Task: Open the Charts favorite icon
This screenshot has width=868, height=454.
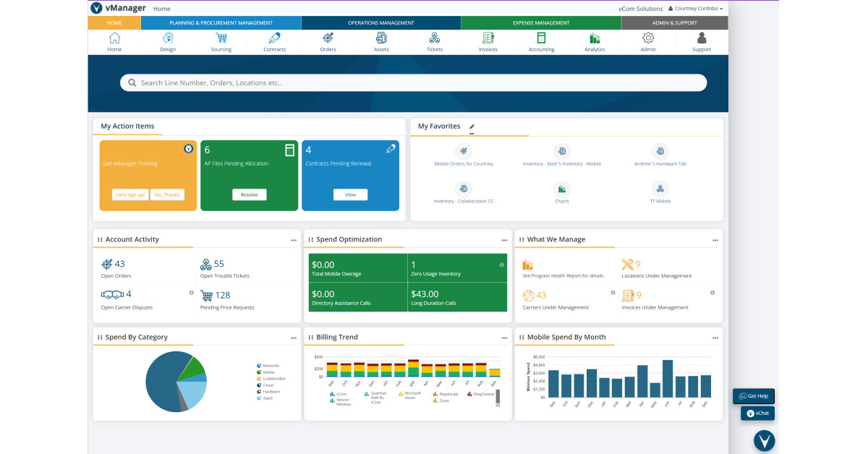Action: click(x=562, y=189)
